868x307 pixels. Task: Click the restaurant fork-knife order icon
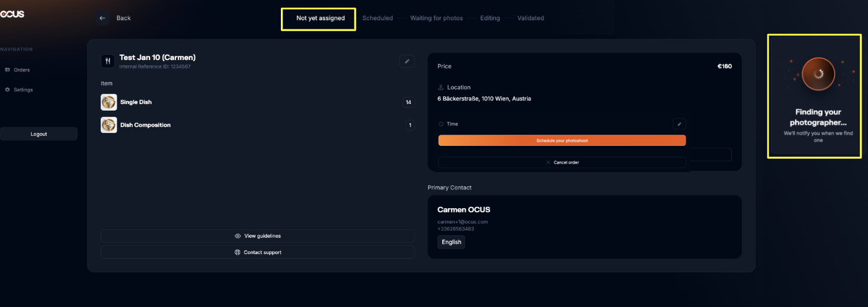tap(108, 61)
